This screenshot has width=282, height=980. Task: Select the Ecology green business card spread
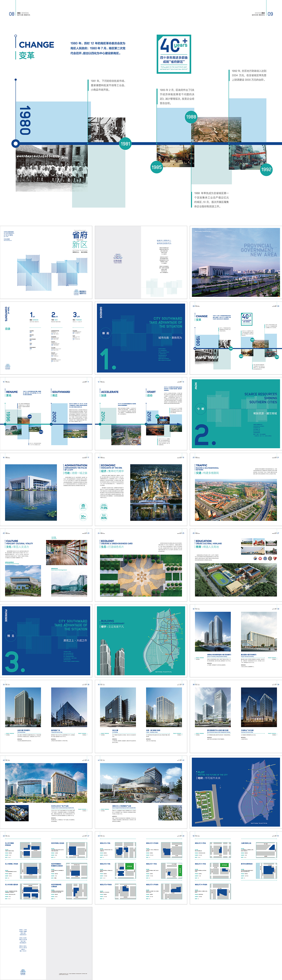point(141,565)
